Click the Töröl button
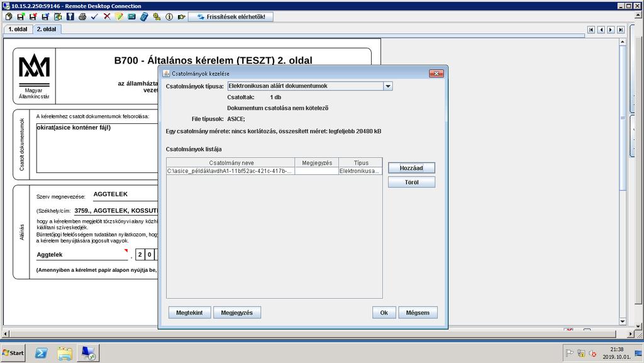This screenshot has height=363, width=644. pos(411,182)
